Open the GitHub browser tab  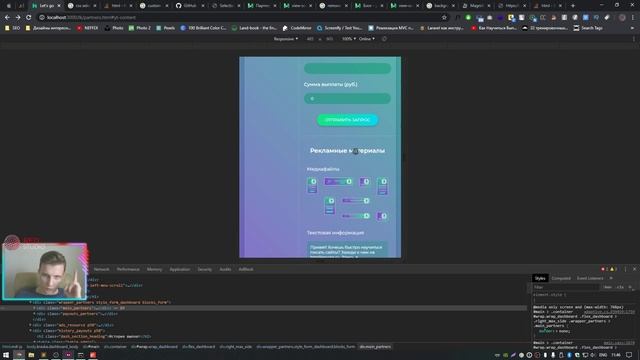click(190, 6)
